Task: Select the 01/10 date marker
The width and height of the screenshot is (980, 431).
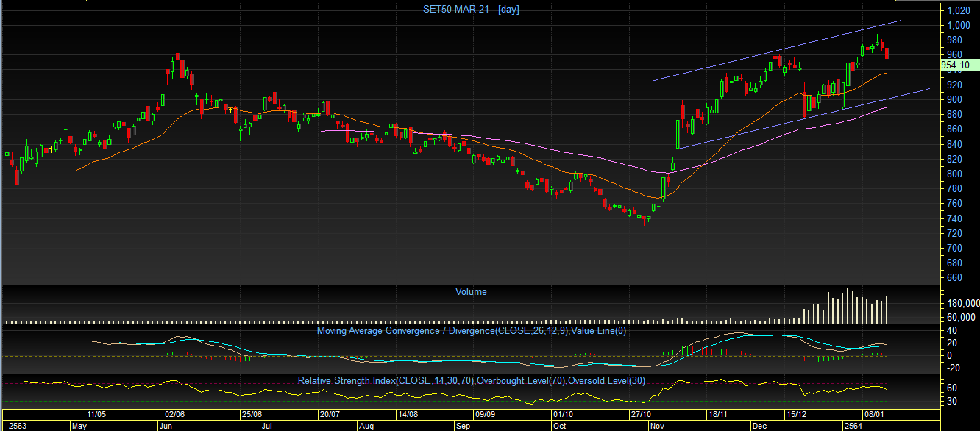Action: click(x=563, y=414)
